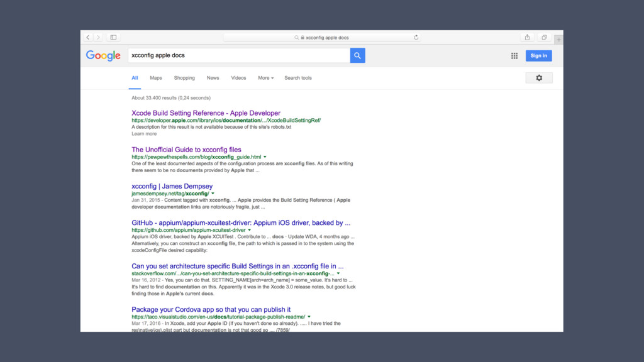Toggle Safari's sidebar button
The height and width of the screenshot is (362, 644).
point(113,37)
